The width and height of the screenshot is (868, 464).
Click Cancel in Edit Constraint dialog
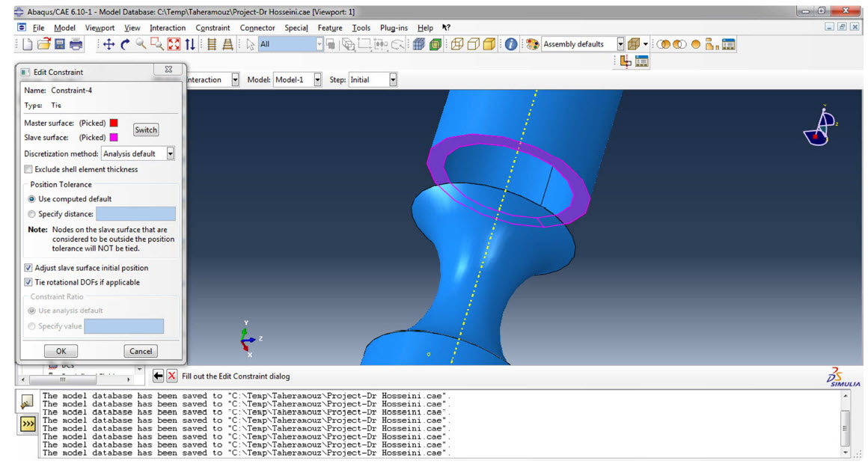tap(141, 351)
